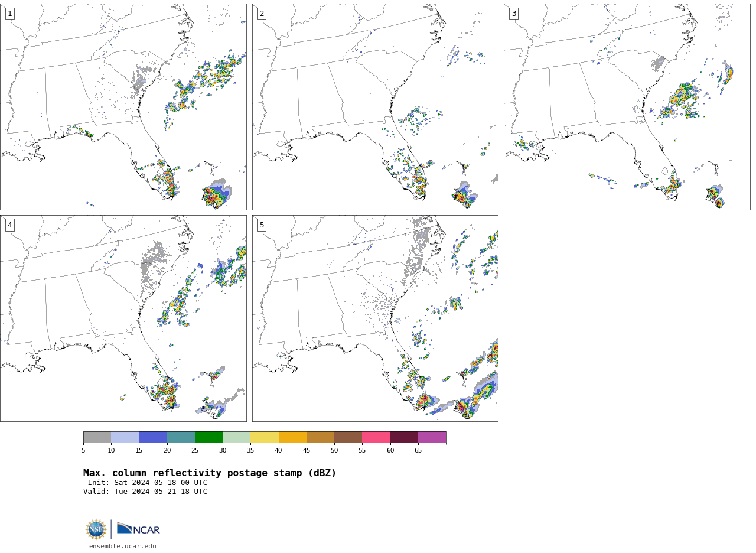Click the panel number label 2

262,14
